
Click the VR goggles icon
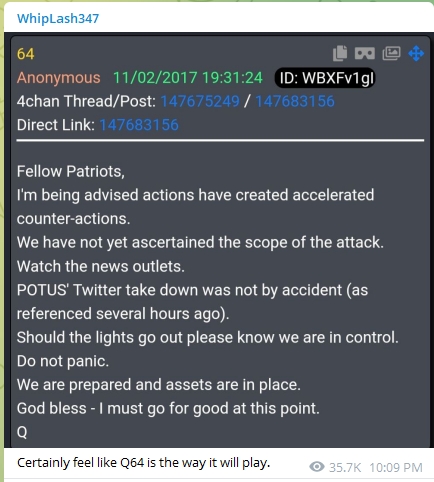point(365,53)
